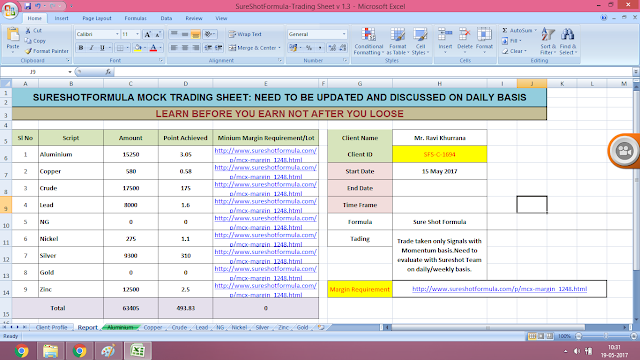Switch to Aluminium sheet tab
The image size is (640, 360).
[120, 327]
